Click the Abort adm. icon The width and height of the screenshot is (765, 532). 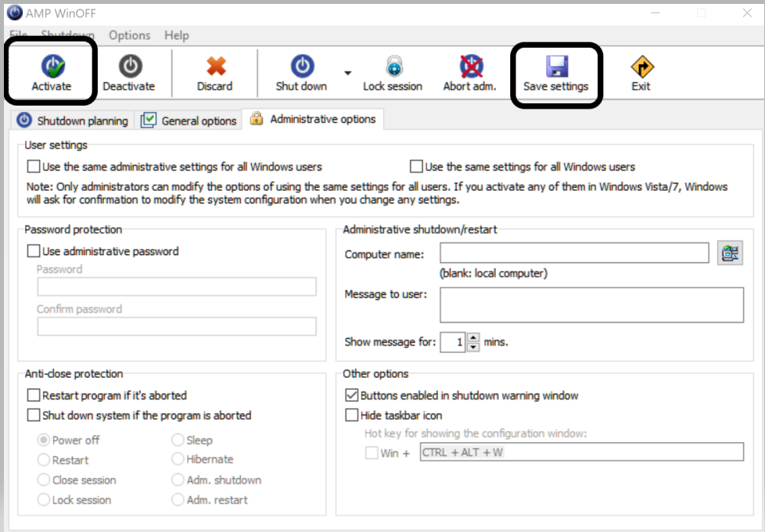coord(470,66)
